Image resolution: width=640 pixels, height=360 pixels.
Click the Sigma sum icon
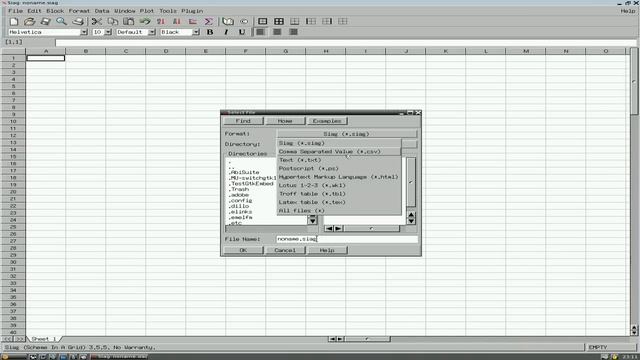coord(209,21)
